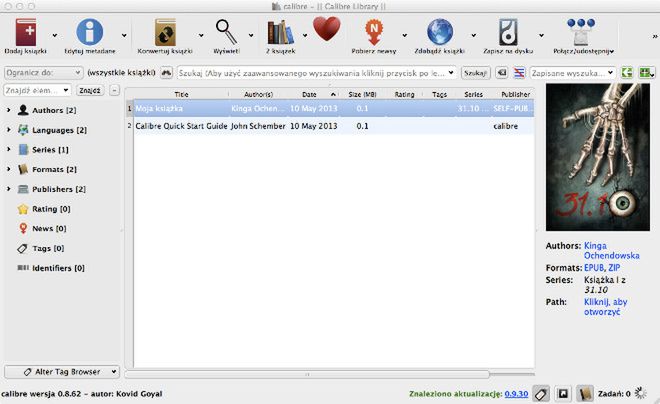660x404 pixels.
Task: Click the Znajdź button
Action: (x=90, y=90)
